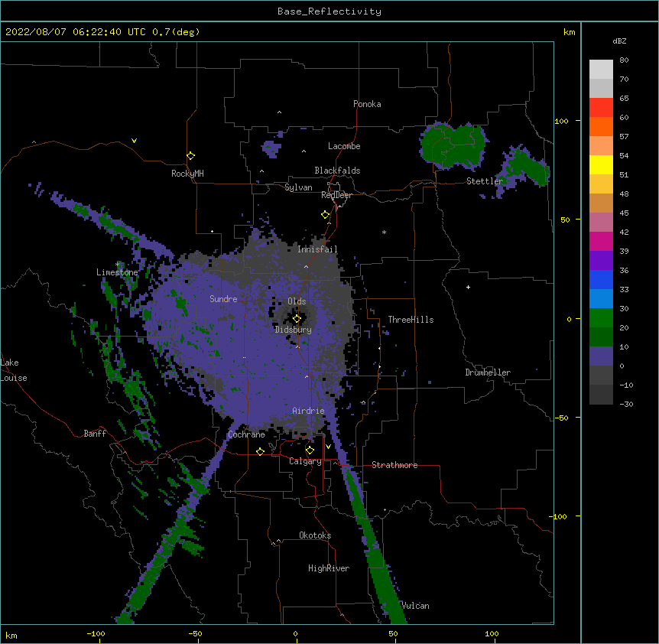Click the Innisfail town label
Viewport: 659px width, 644px height.
click(x=317, y=249)
